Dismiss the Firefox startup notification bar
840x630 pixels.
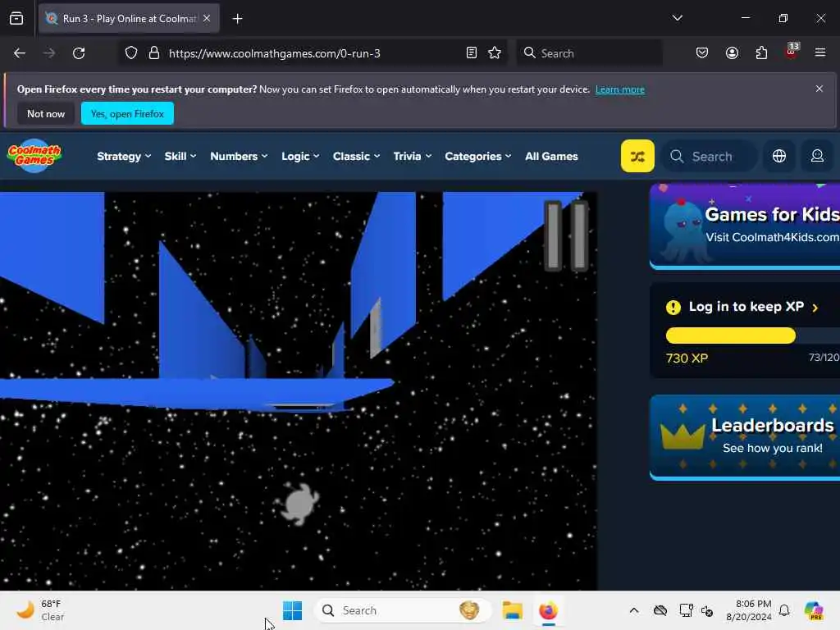coord(819,89)
